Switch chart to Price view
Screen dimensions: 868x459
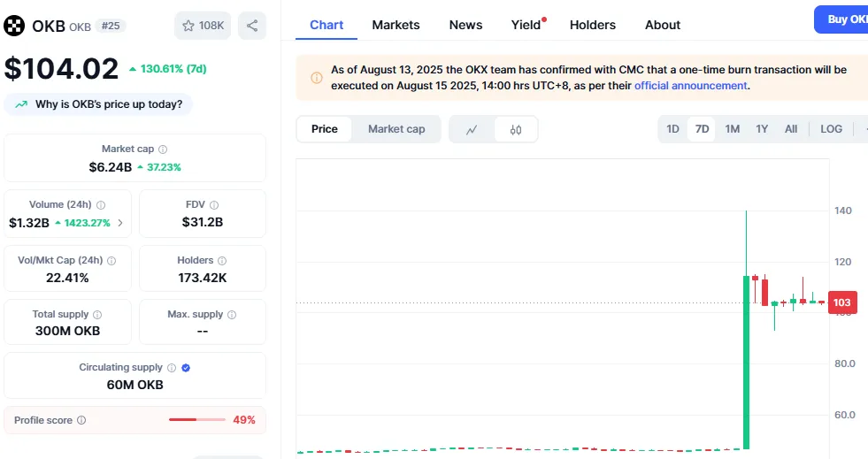324,129
